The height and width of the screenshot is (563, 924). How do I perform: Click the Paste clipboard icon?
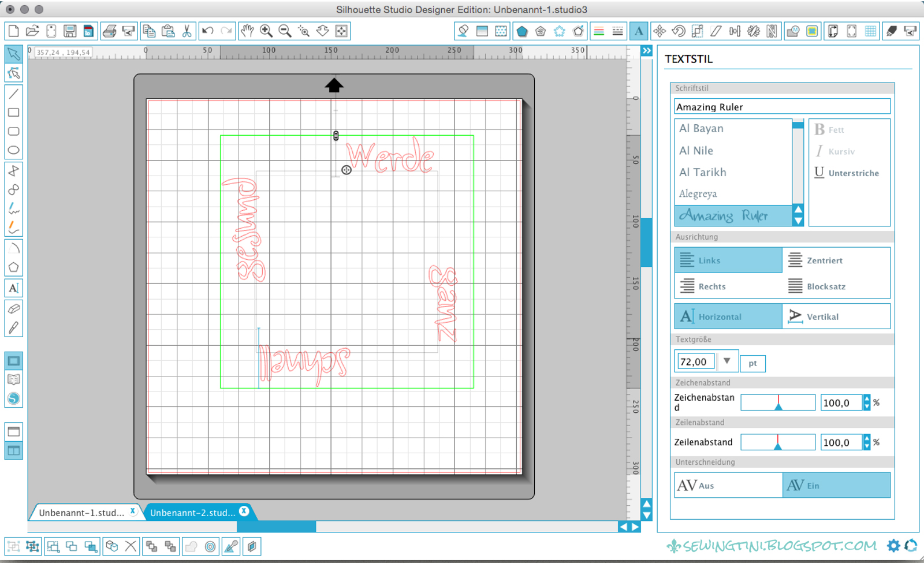point(168,31)
